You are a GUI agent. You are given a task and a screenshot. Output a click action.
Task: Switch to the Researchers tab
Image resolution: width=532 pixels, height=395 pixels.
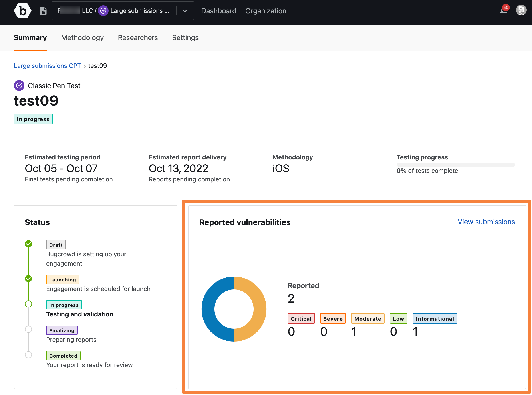[x=138, y=38]
